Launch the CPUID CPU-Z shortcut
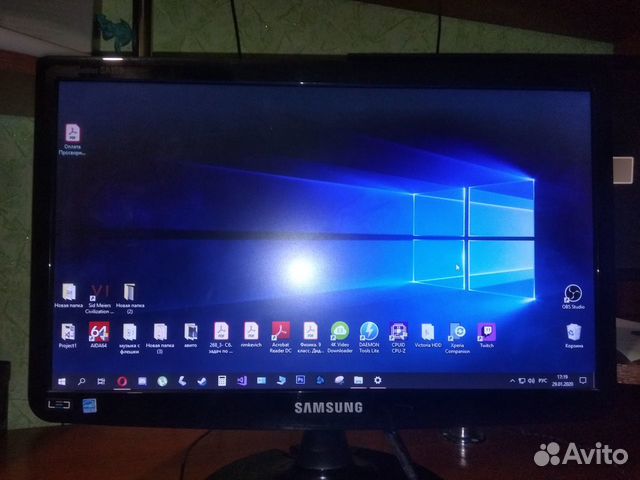Image resolution: width=640 pixels, height=480 pixels. point(398,332)
